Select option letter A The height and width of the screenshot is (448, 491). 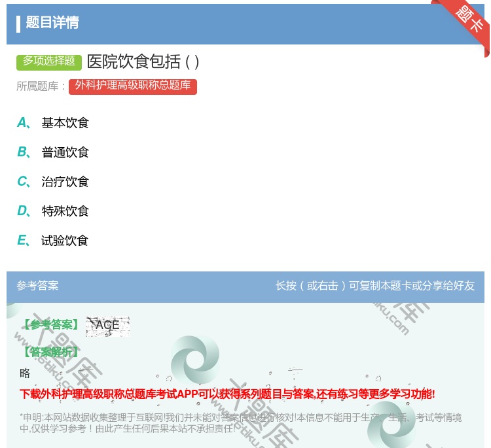point(22,123)
